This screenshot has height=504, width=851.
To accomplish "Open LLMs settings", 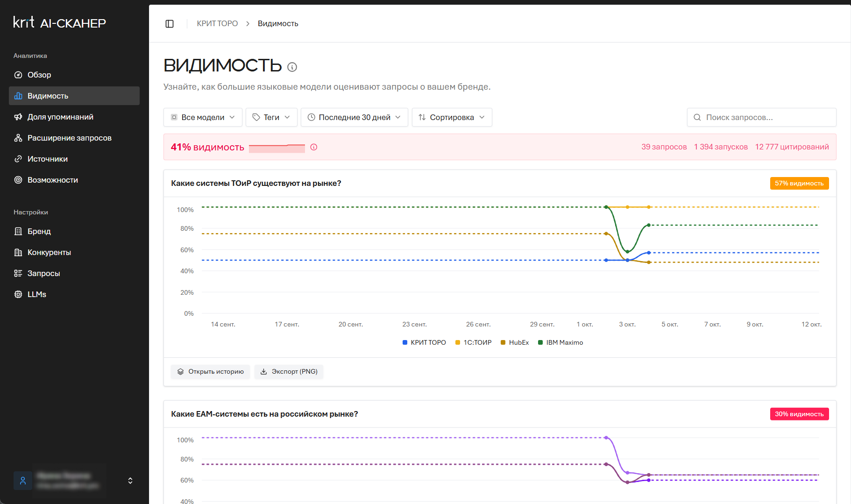I will pyautogui.click(x=74, y=294).
